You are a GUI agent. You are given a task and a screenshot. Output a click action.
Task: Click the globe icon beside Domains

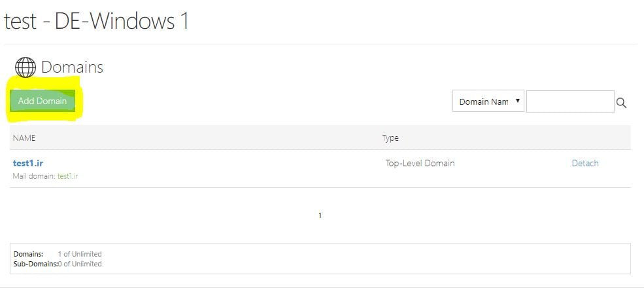point(25,67)
